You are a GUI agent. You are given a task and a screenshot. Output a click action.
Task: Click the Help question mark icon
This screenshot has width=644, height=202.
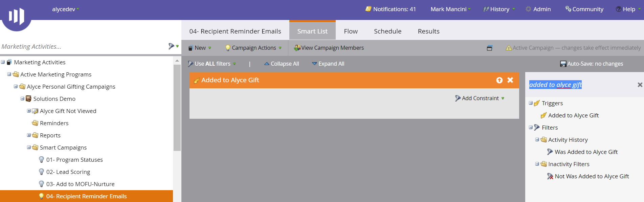tap(619, 9)
